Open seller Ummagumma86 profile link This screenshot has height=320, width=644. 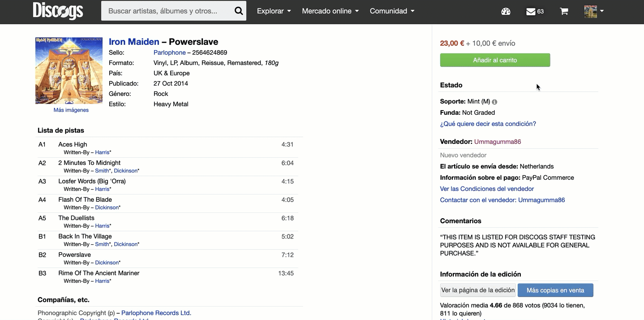click(x=498, y=142)
